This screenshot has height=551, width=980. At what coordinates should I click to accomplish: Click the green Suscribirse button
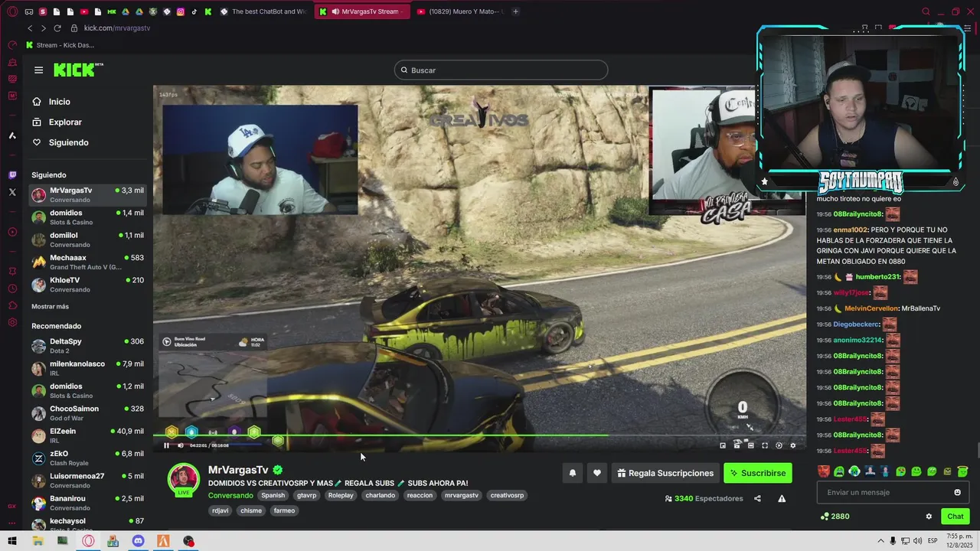(x=758, y=473)
